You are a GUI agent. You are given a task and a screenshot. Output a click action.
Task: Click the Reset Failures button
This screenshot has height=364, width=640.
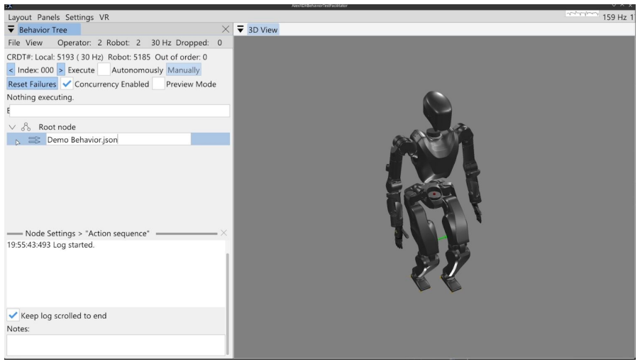coord(32,84)
